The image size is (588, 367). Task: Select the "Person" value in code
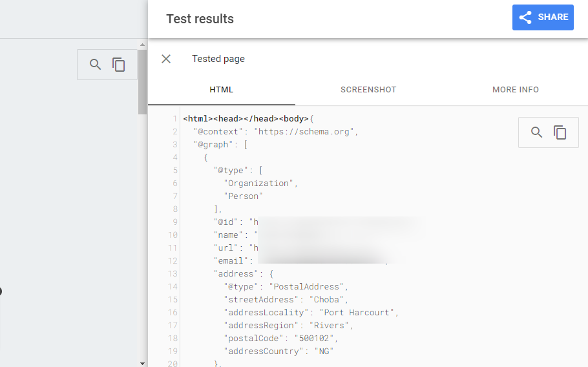pos(243,196)
